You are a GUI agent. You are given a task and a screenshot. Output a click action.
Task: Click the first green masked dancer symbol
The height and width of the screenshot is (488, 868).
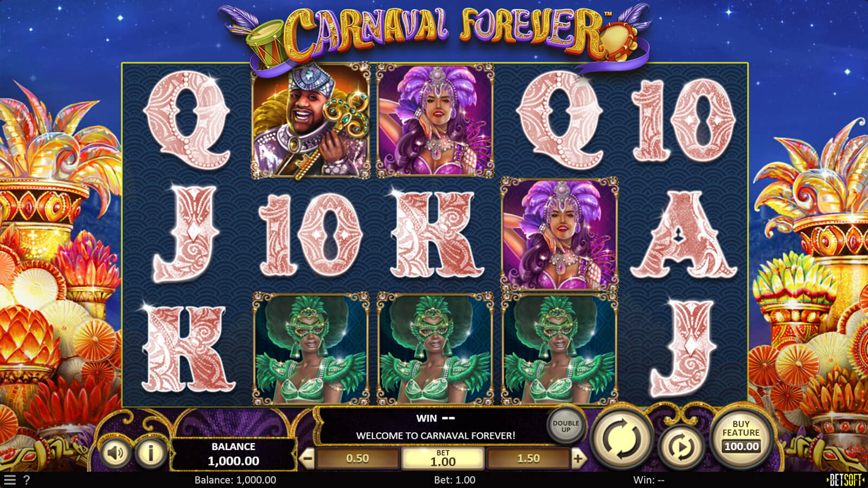tap(311, 349)
